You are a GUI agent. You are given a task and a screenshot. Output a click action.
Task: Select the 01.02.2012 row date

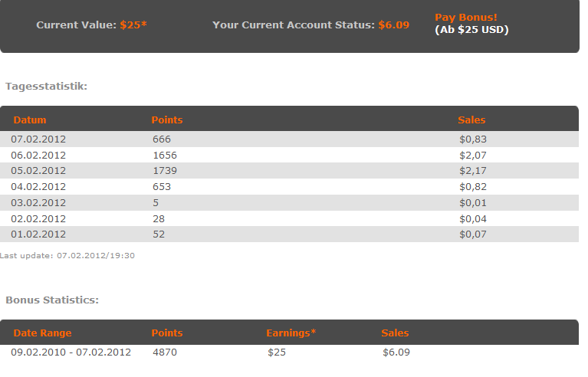(x=38, y=234)
